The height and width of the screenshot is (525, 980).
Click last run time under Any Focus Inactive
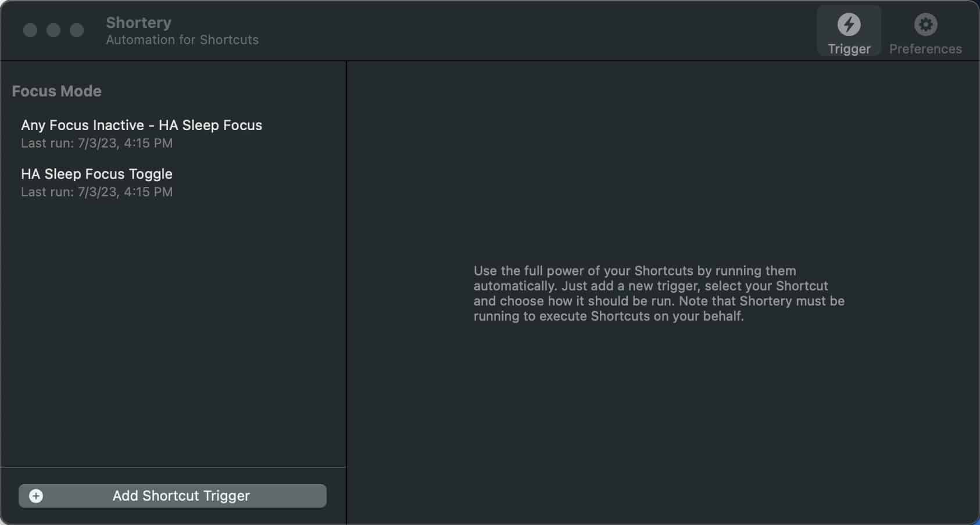96,143
